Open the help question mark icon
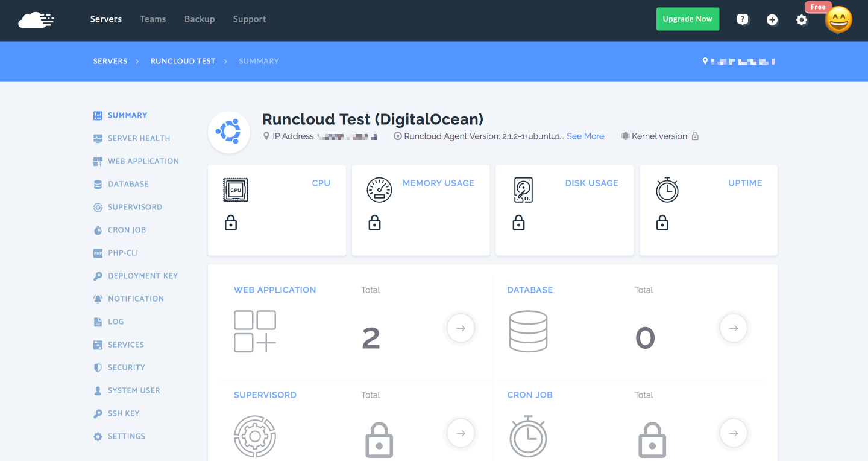Image resolution: width=868 pixels, height=461 pixels. tap(743, 20)
